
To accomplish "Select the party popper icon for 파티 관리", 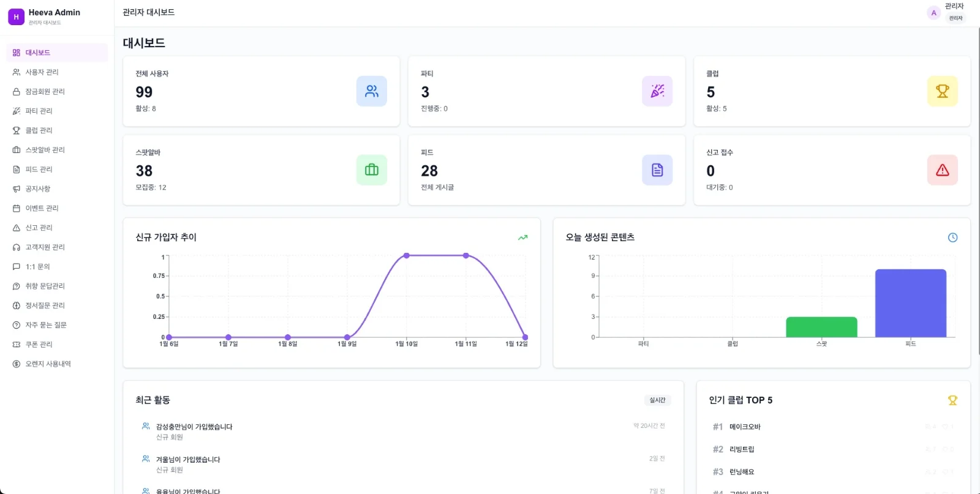I will click(x=17, y=111).
